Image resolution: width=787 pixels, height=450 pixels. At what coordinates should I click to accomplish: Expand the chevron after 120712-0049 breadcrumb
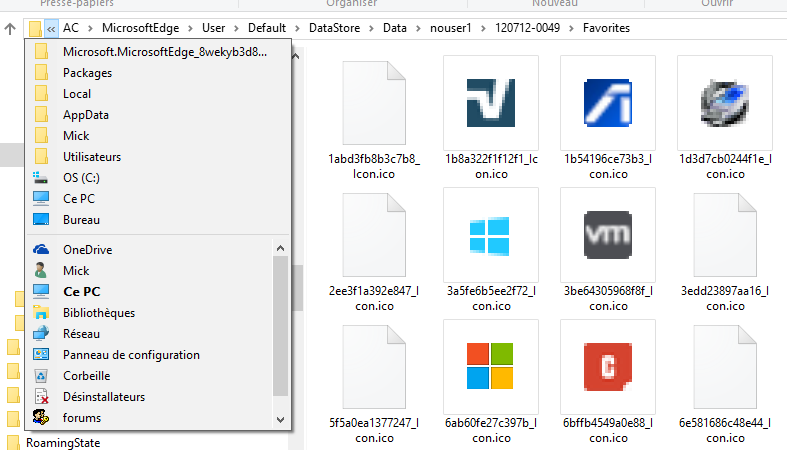(571, 29)
